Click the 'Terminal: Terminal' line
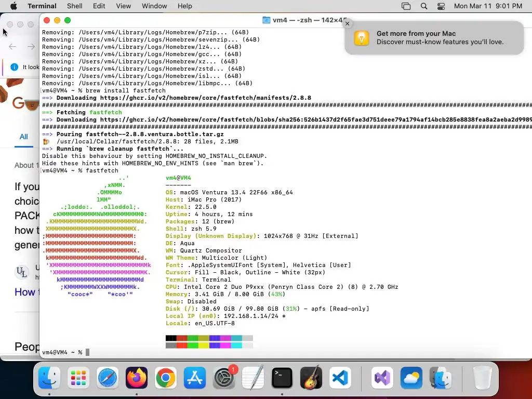 (x=198, y=280)
